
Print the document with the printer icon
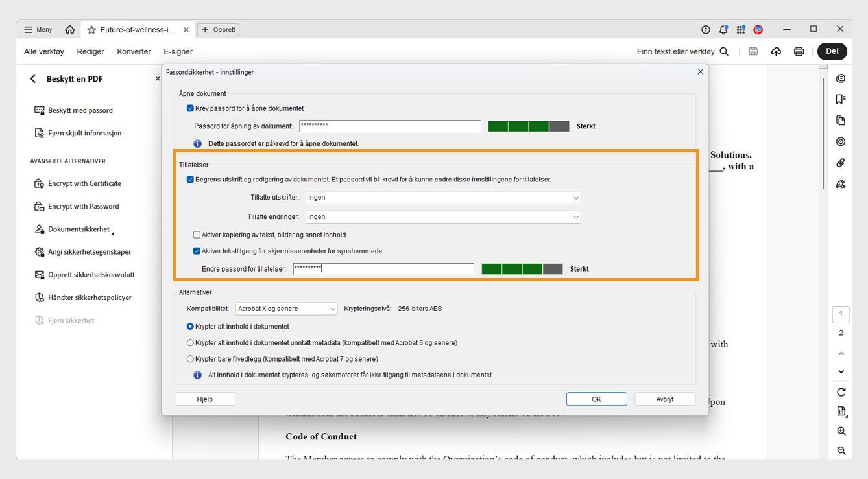click(799, 52)
